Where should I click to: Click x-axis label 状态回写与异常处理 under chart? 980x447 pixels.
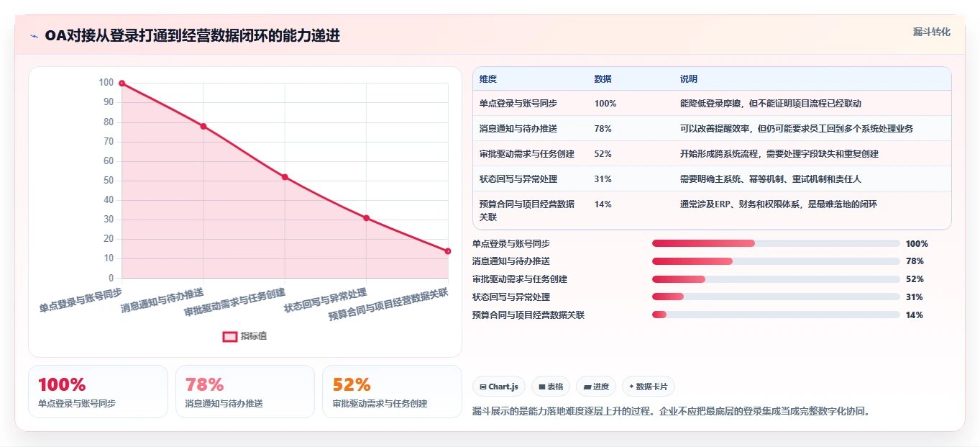coord(326,299)
